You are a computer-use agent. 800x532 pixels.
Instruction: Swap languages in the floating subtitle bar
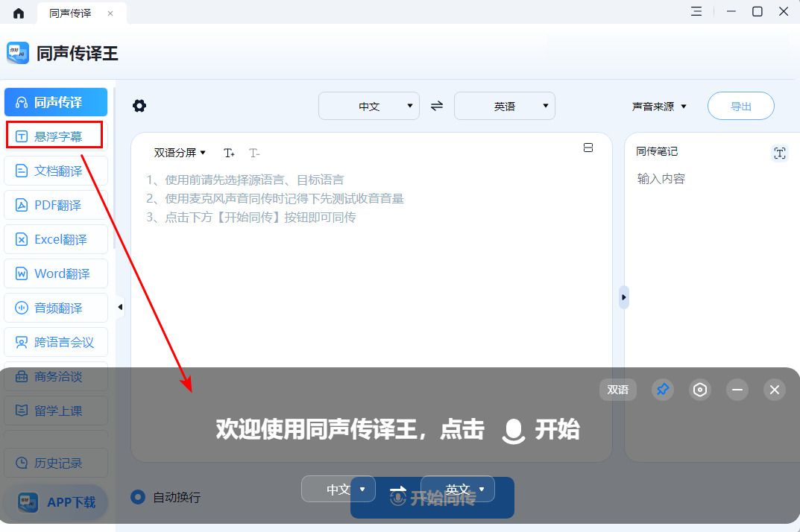397,489
